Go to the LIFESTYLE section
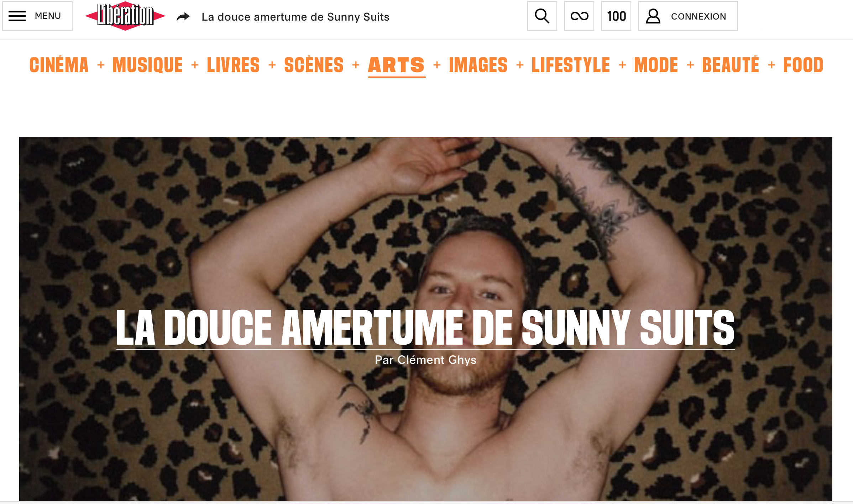Viewport: 853px width, 504px height. point(571,65)
